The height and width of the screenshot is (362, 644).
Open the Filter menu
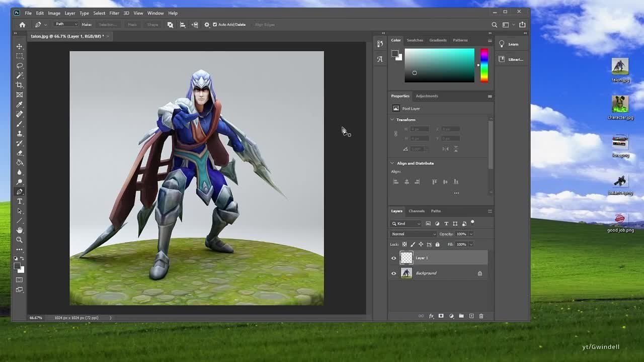(114, 13)
